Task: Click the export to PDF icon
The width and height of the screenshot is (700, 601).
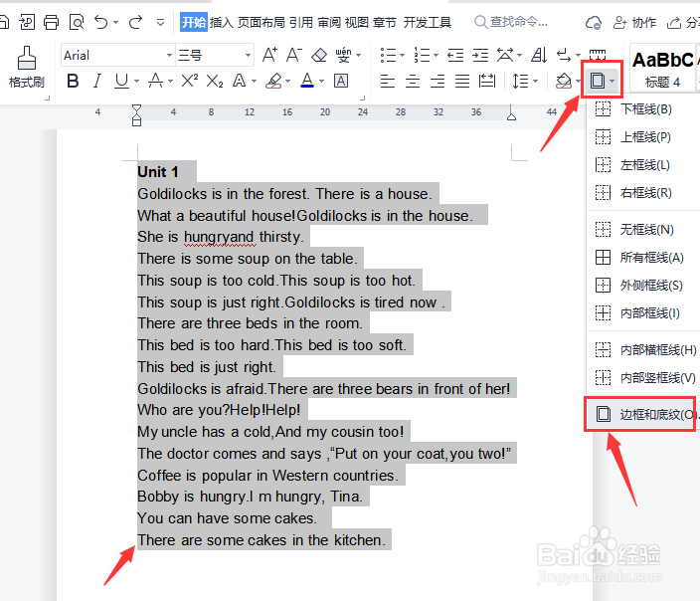Action: click(27, 22)
